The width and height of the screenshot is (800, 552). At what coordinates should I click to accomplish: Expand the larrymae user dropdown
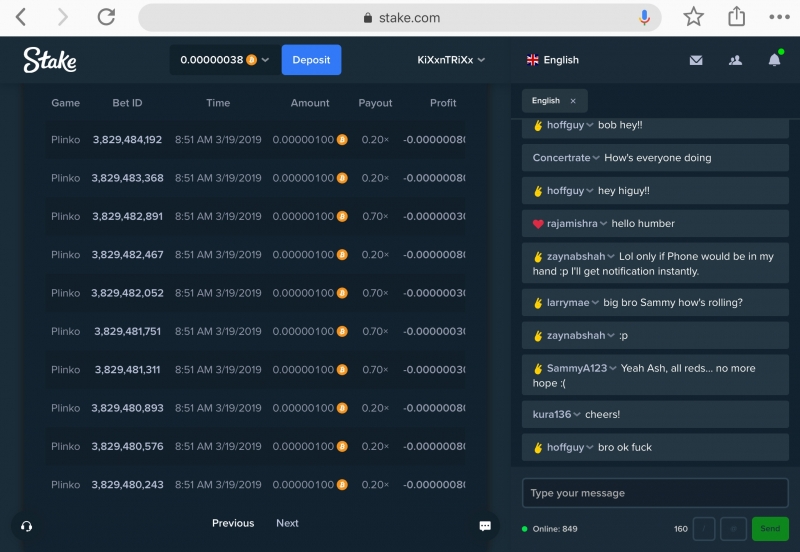(x=595, y=303)
